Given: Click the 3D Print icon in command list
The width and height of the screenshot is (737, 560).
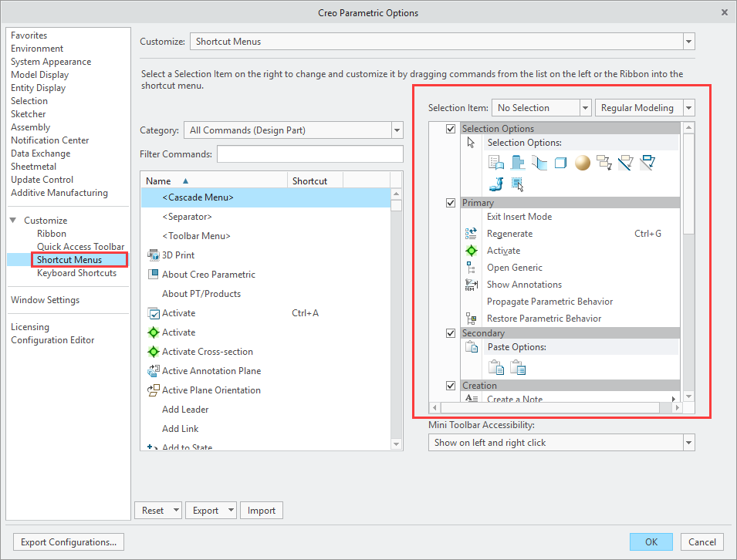Looking at the screenshot, I should coord(154,255).
